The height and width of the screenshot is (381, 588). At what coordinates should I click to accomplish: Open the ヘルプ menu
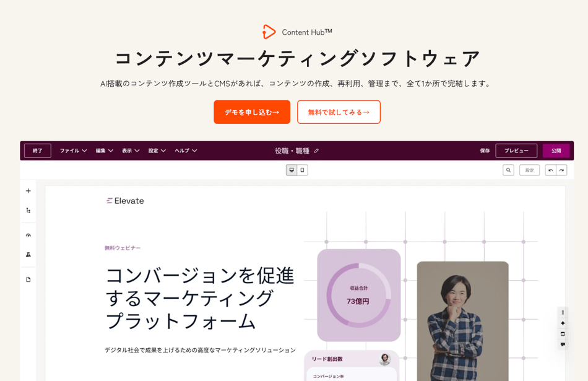(x=186, y=151)
